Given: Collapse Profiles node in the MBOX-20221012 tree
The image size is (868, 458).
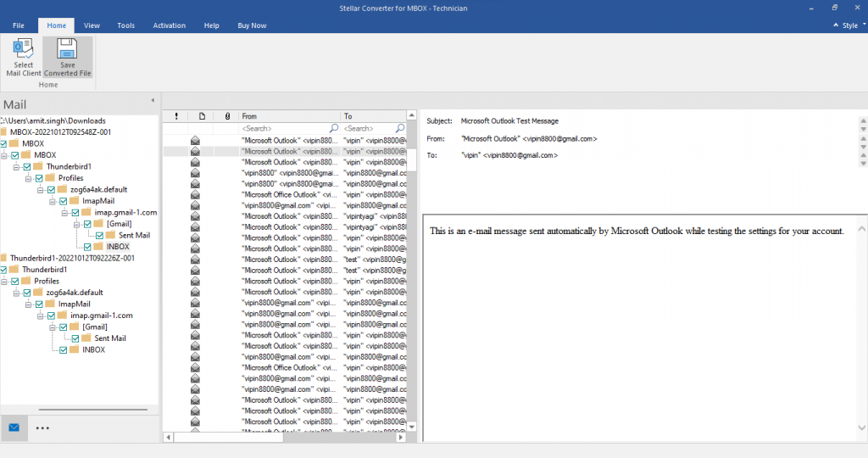Looking at the screenshot, I should coord(28,178).
